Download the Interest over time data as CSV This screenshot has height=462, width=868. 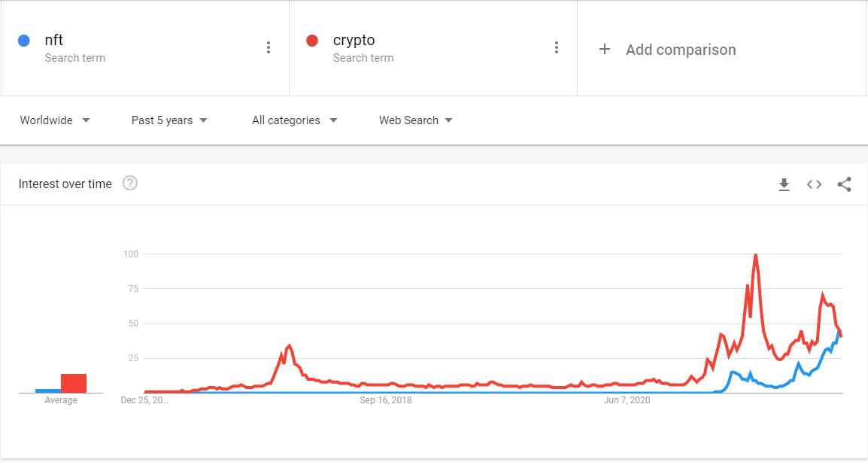point(784,184)
